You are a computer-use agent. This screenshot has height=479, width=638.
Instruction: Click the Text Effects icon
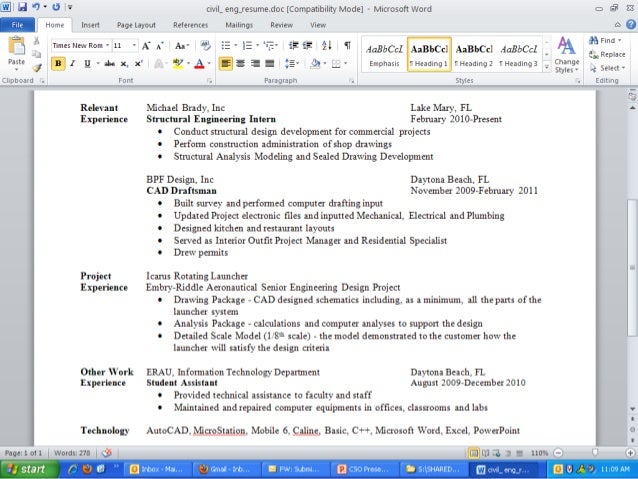(159, 64)
